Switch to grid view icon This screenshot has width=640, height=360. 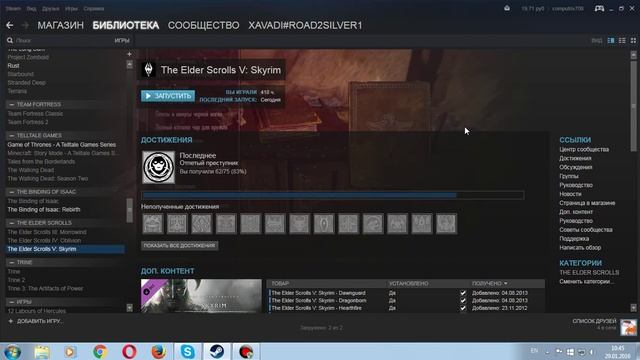click(633, 40)
